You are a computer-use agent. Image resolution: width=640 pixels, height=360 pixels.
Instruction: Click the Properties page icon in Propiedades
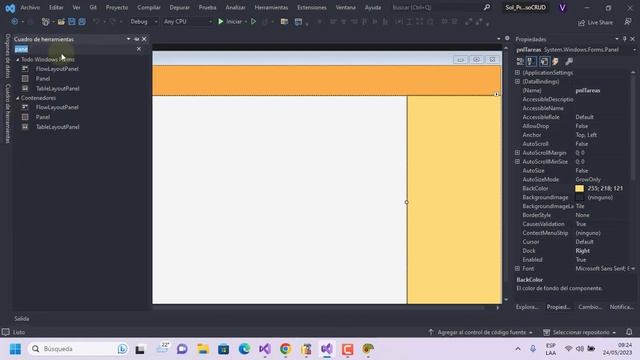tap(544, 61)
